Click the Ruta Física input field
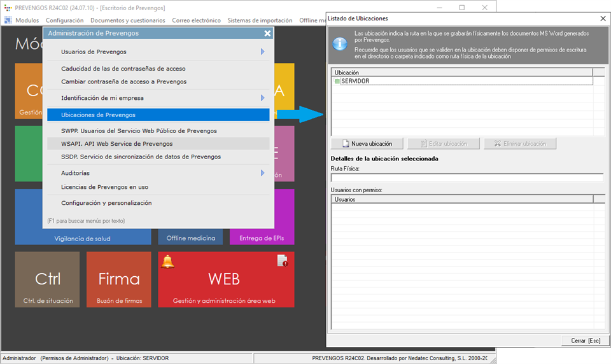 pyautogui.click(x=467, y=178)
